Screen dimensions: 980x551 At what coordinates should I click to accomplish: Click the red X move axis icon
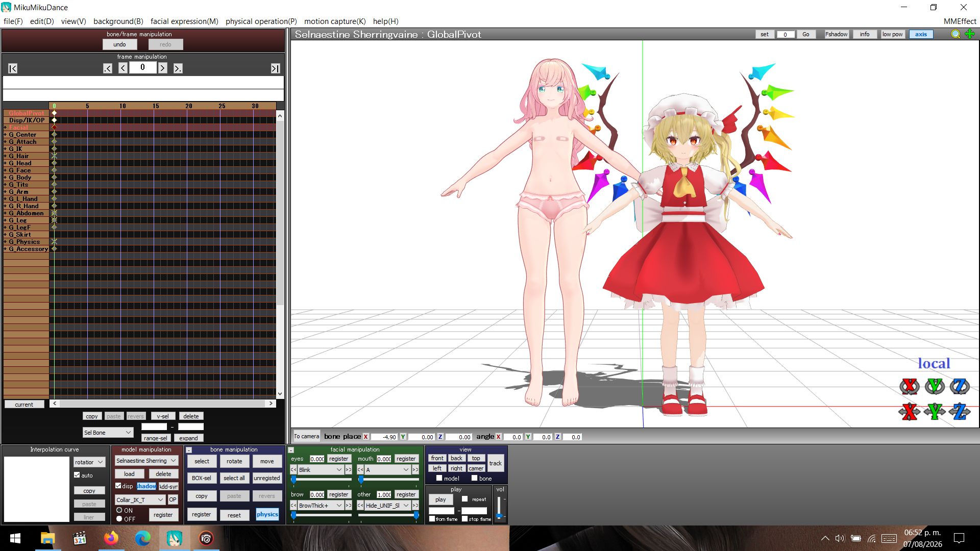pyautogui.click(x=909, y=411)
